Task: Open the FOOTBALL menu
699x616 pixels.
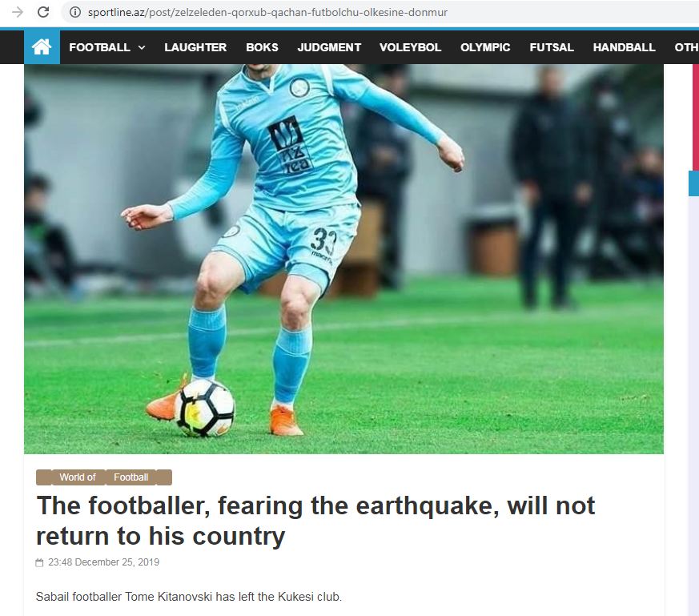Action: pyautogui.click(x=99, y=47)
